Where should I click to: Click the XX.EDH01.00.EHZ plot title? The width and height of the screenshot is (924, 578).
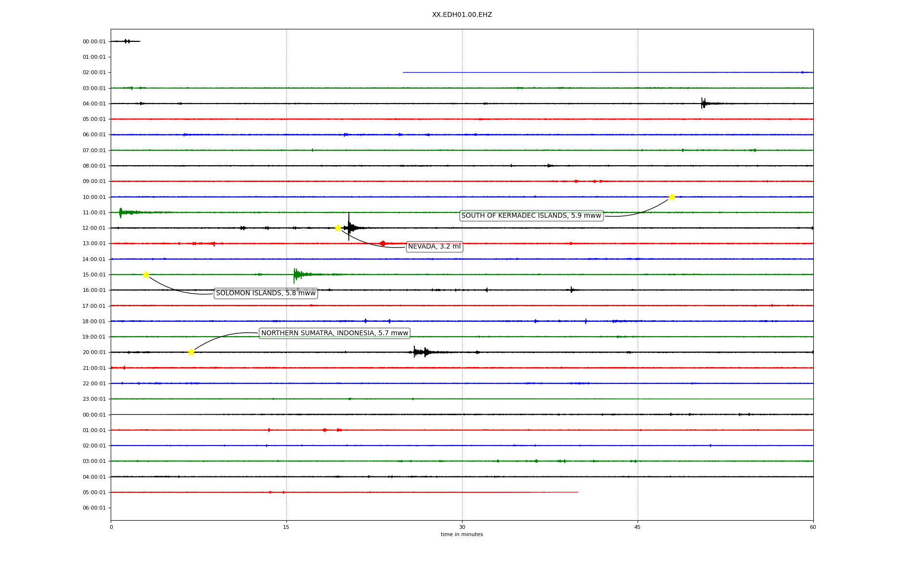(x=462, y=15)
